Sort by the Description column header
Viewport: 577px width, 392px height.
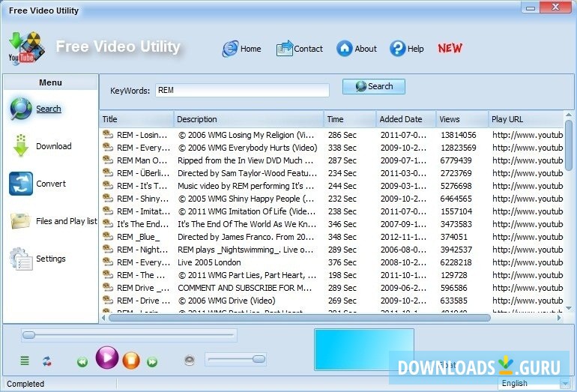click(249, 119)
